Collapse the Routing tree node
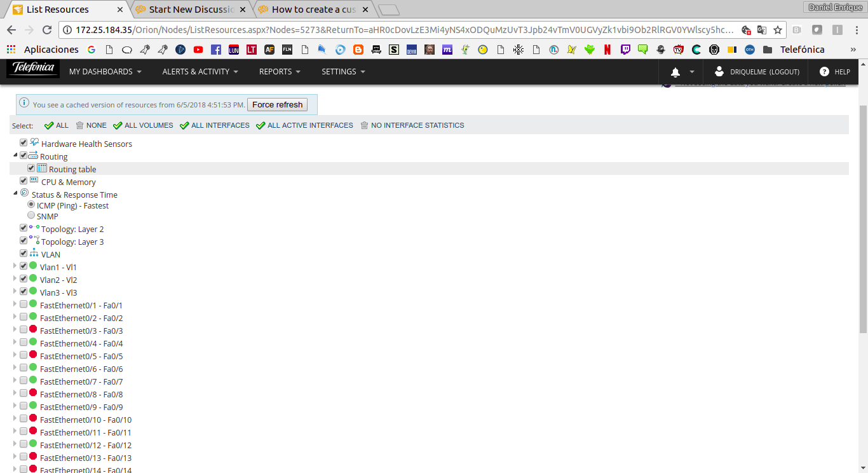The width and height of the screenshot is (868, 473). pos(15,155)
